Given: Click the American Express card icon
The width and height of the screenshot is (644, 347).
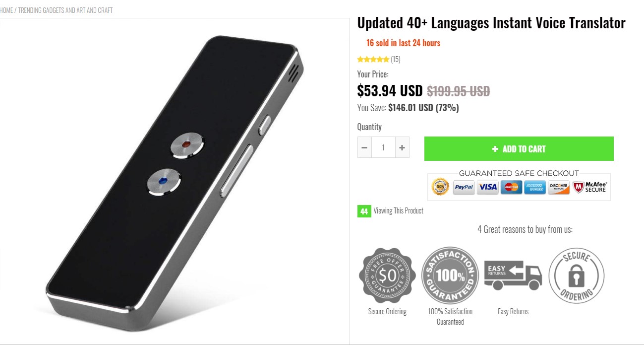Looking at the screenshot, I should click(x=535, y=187).
